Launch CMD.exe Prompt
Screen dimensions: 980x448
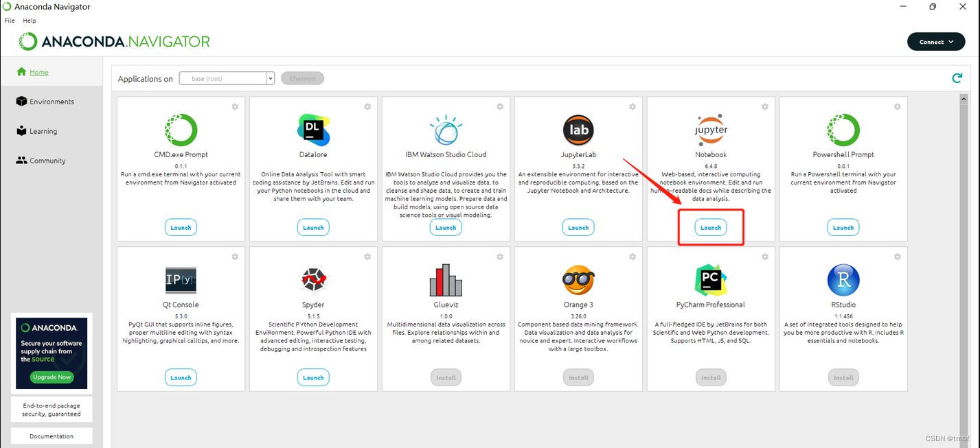point(181,227)
